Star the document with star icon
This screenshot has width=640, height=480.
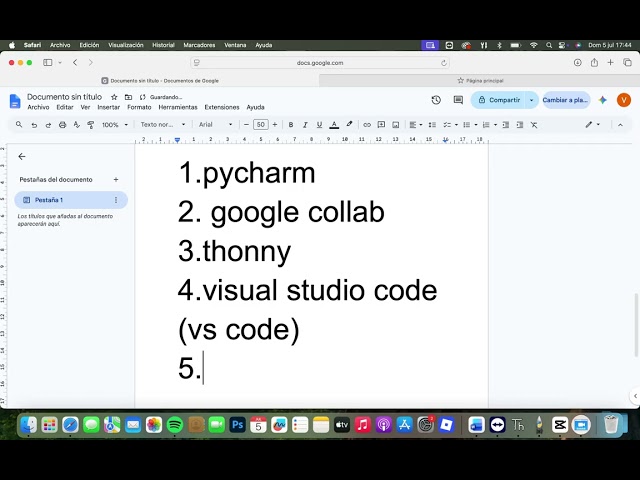(114, 97)
